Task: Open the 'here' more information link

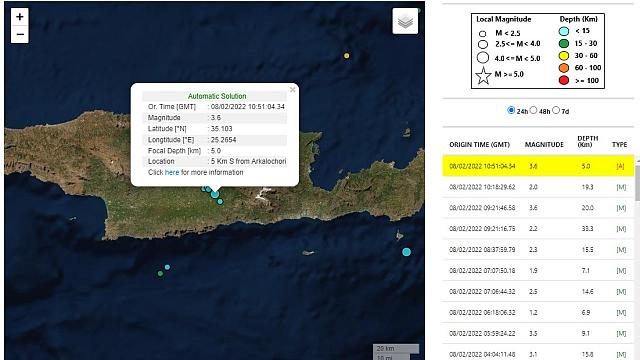Action: coord(172,172)
